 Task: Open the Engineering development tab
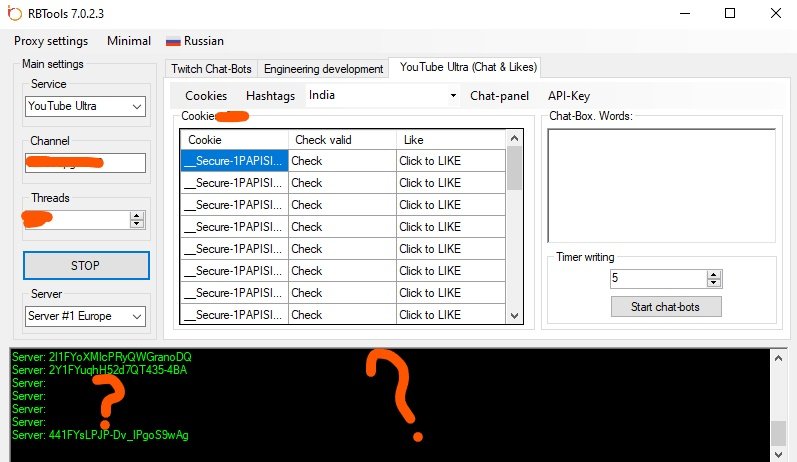click(323, 69)
